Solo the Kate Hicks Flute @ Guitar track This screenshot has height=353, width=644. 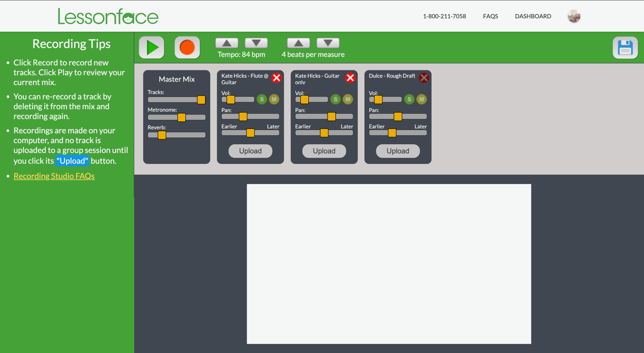click(x=262, y=100)
